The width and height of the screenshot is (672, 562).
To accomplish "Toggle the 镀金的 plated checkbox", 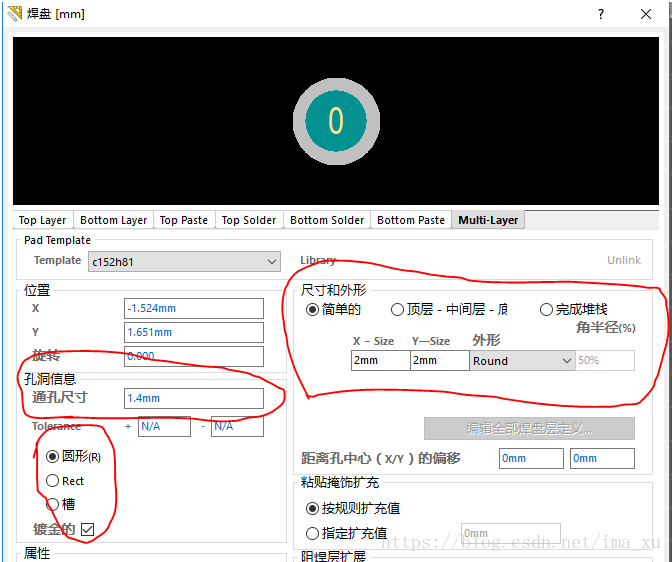I will click(87, 529).
